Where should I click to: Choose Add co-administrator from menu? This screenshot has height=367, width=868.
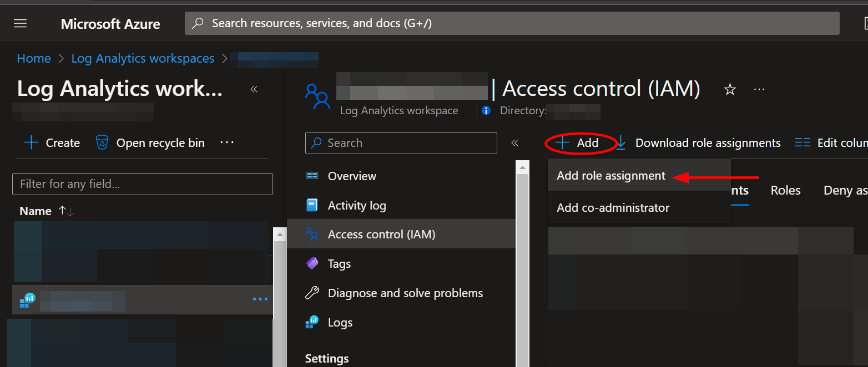pos(639,208)
